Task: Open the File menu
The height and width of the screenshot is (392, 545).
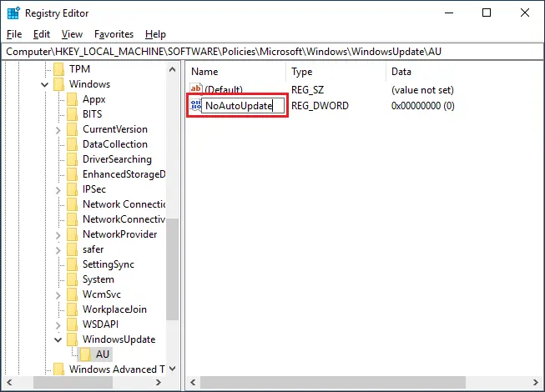Action: [14, 34]
